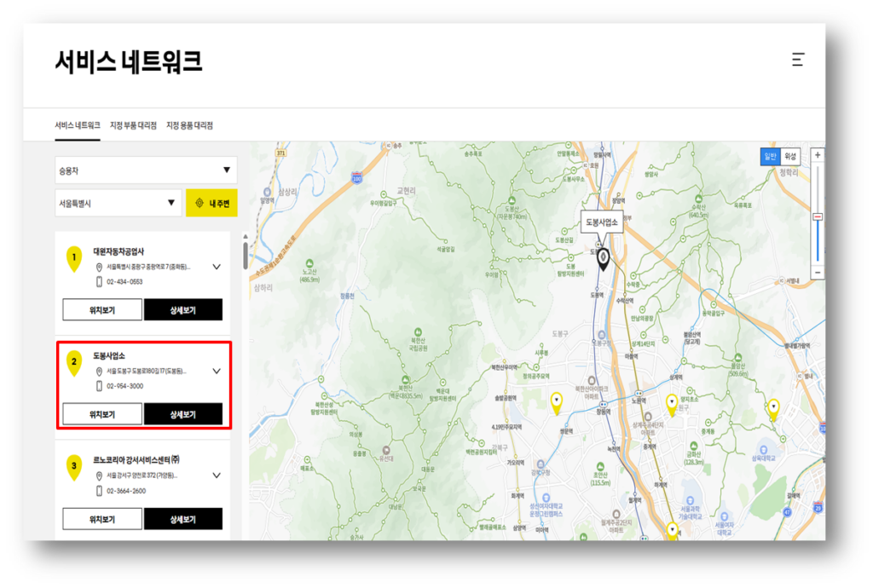The width and height of the screenshot is (873, 588).
Task: Click the crosshair icon on the 내 주변 button
Action: 200,203
